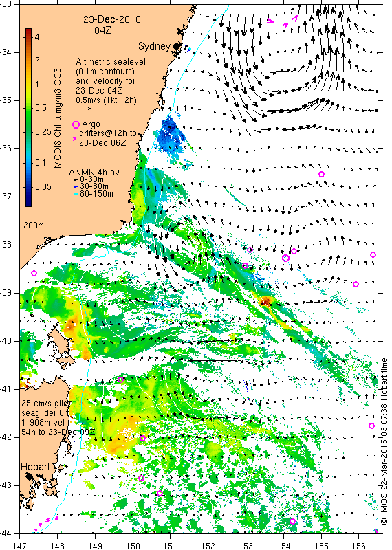This screenshot has height=550, width=392.
Task: Click the "(0.1m contours)" legend text
Action: tap(105, 71)
